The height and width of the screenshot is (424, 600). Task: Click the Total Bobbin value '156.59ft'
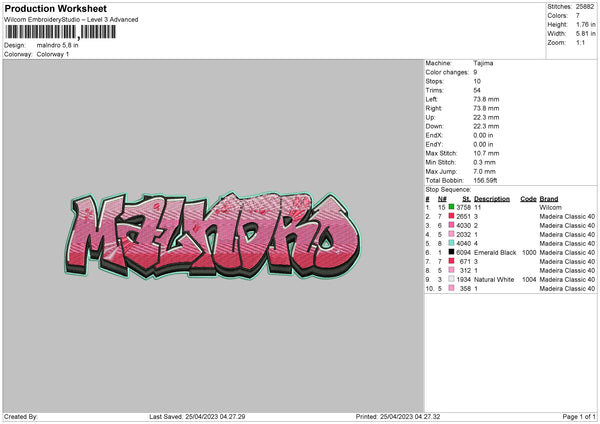point(485,180)
